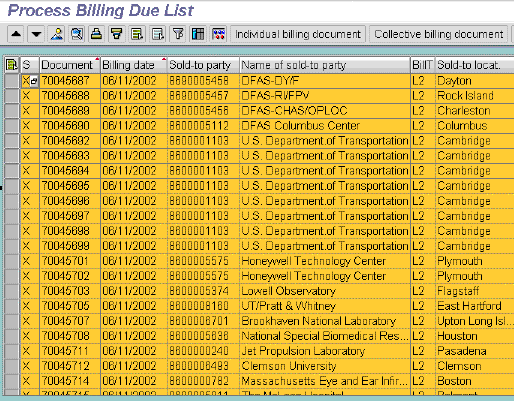The image size is (514, 401).
Task: Select the row of document 70045690
Action: point(12,126)
